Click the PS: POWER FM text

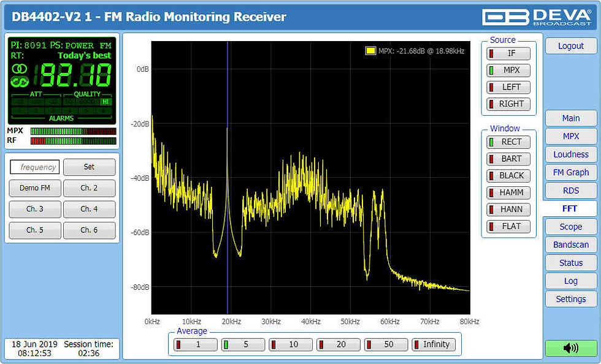coord(80,45)
